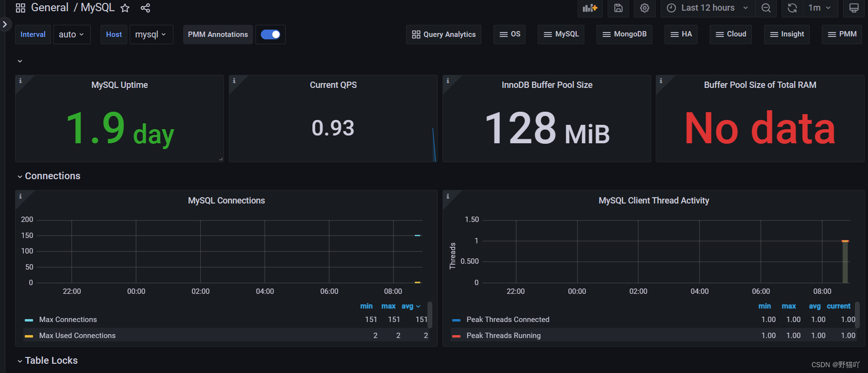Open the Host mysql dropdown
The image size is (868, 373).
(151, 34)
